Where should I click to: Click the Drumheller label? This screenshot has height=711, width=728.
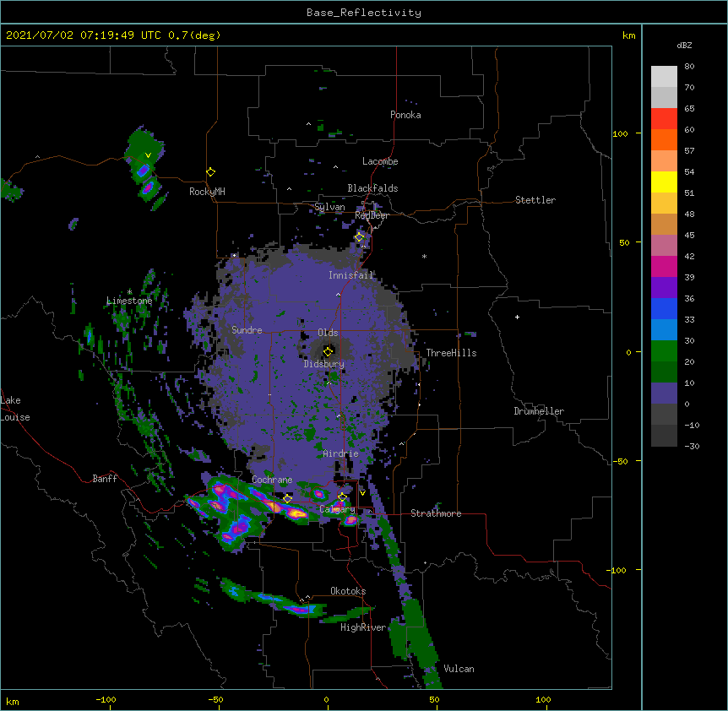[539, 411]
